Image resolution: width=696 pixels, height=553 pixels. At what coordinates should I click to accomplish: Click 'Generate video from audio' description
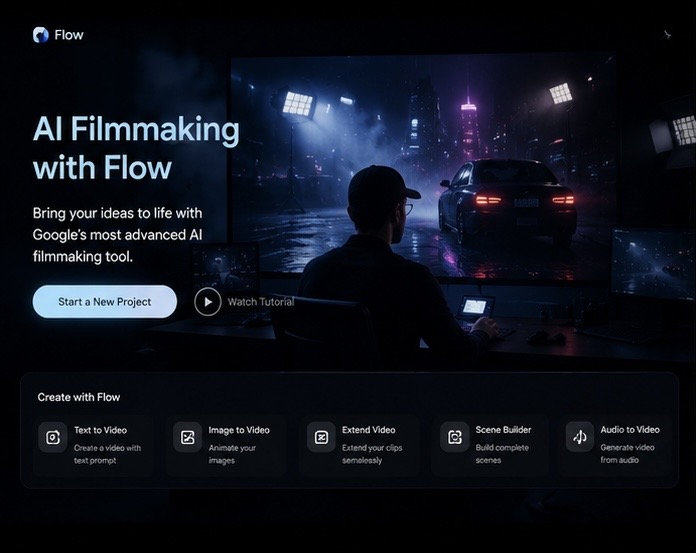click(x=627, y=454)
